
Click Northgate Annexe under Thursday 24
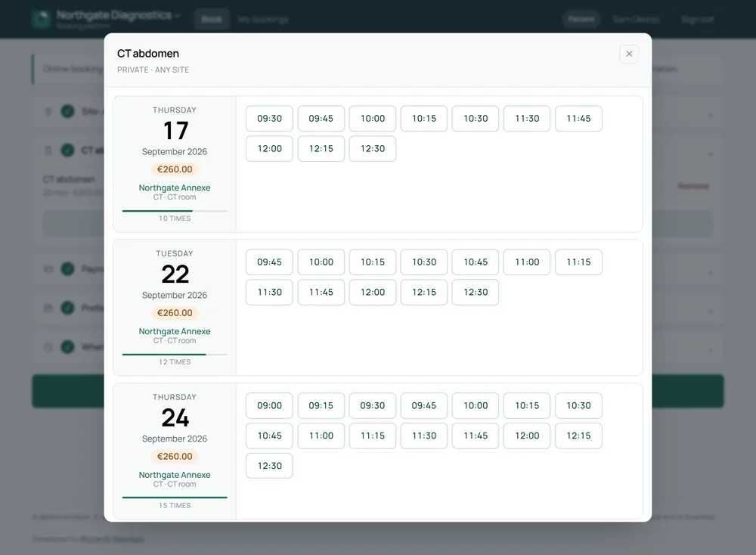pos(175,475)
